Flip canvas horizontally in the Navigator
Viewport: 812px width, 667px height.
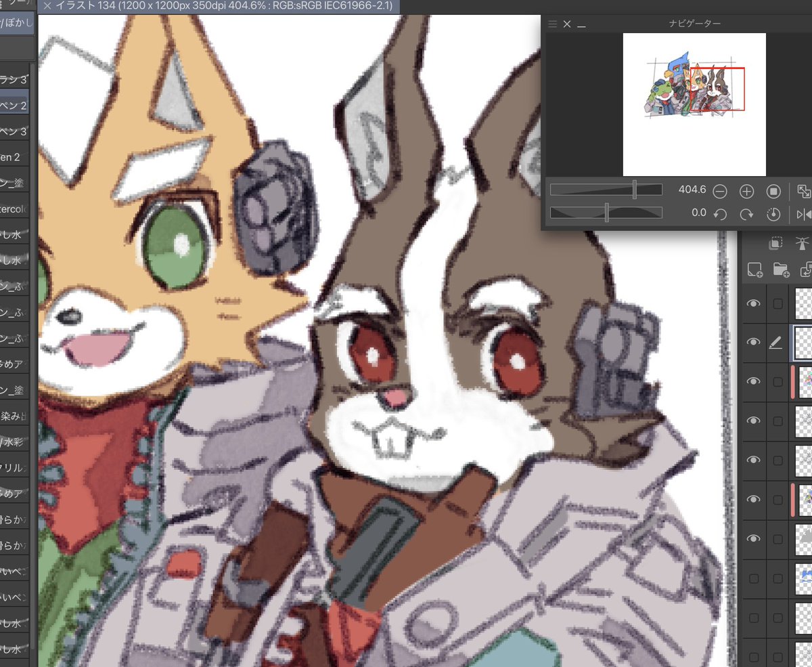coord(804,214)
